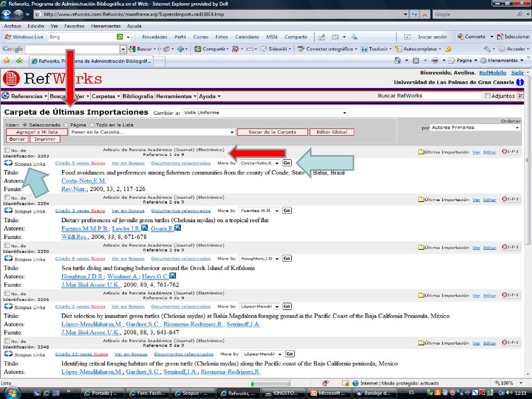Image resolution: width=532 pixels, height=399 pixels.
Task: Click folder icon of Última Importación for reference 3350
Action: (x=421, y=247)
